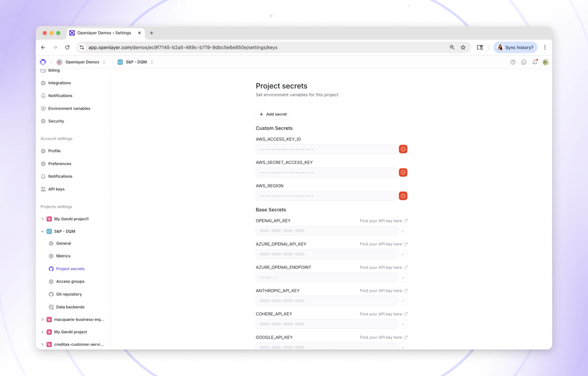
Task: View site information icon in address bar
Action: click(x=82, y=48)
